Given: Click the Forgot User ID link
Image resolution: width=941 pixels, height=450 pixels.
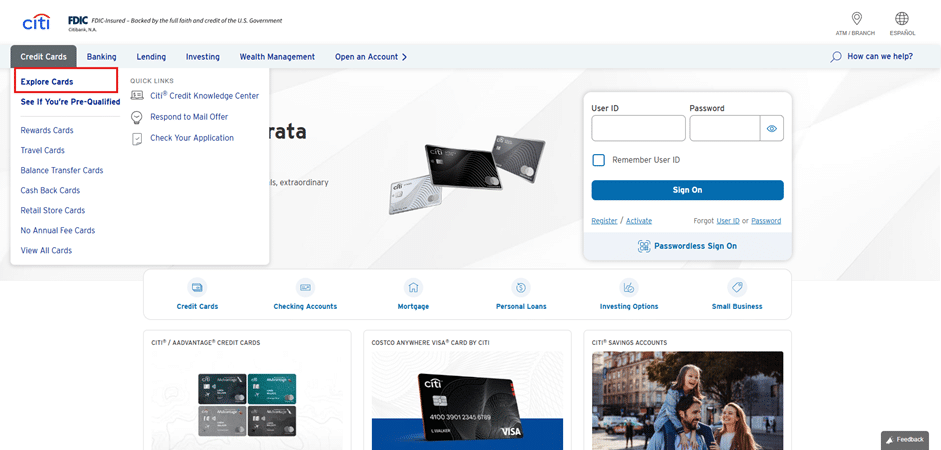Looking at the screenshot, I should point(728,221).
